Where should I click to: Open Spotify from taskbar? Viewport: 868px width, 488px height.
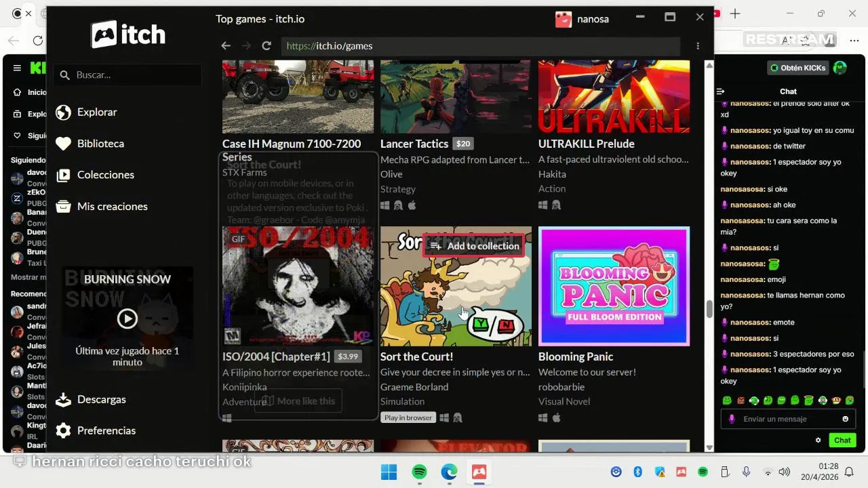pyautogui.click(x=420, y=472)
